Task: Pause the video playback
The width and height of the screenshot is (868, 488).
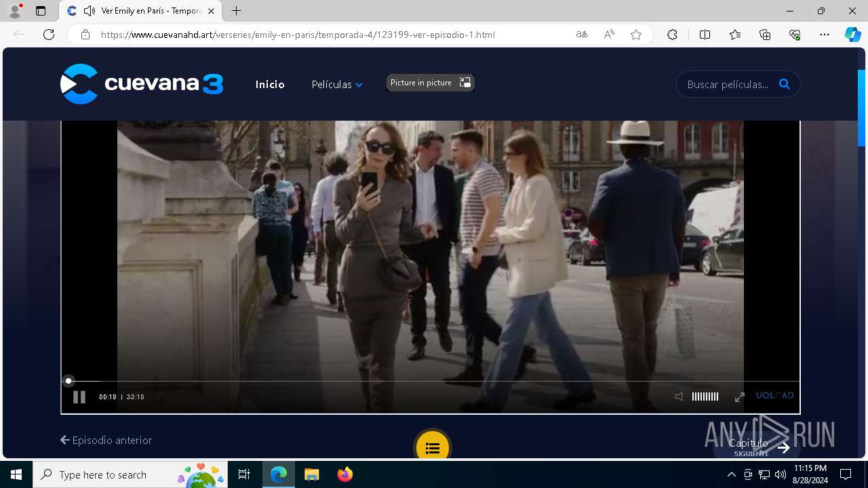Action: (x=79, y=397)
